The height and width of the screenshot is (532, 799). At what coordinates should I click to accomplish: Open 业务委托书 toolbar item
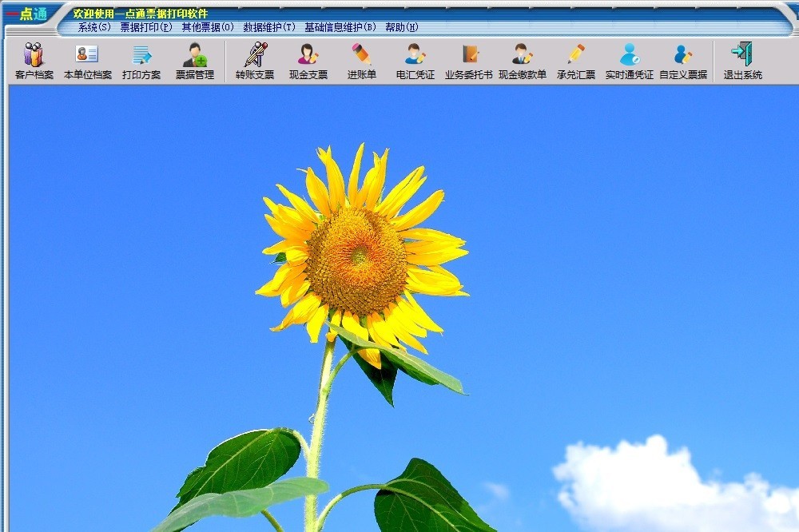[x=469, y=61]
